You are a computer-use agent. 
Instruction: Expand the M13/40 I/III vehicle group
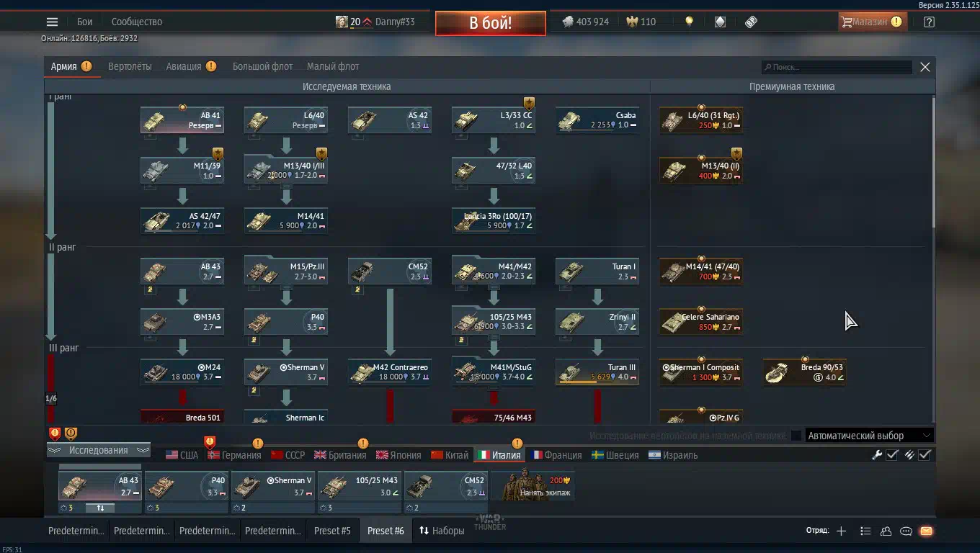click(x=286, y=171)
